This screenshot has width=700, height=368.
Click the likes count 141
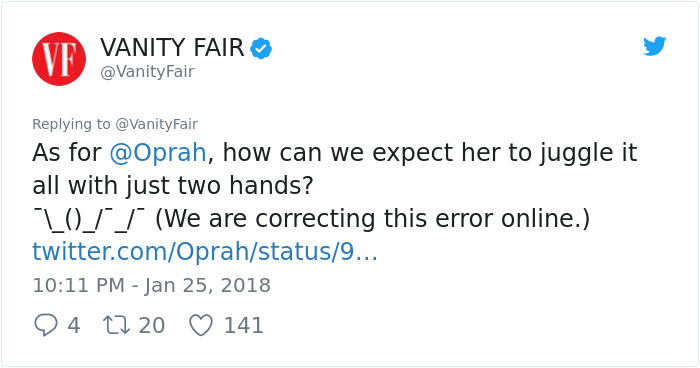[243, 325]
